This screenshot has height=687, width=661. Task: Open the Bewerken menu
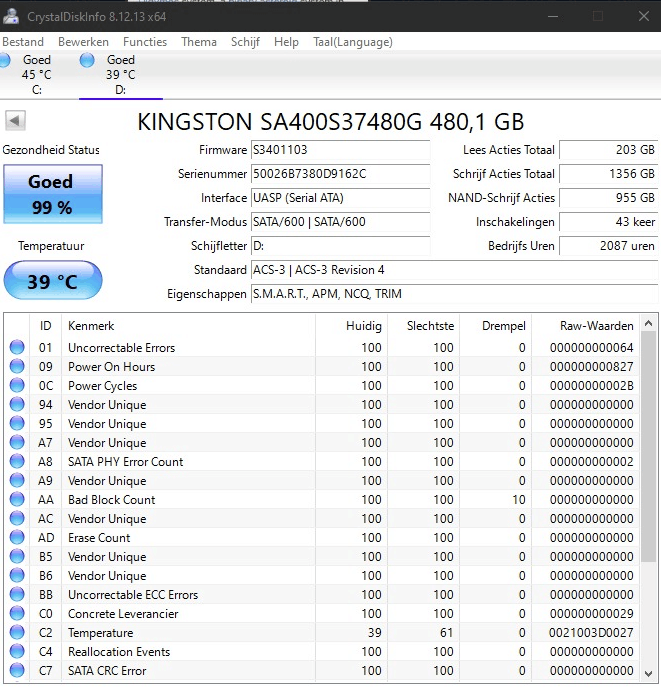[83, 42]
